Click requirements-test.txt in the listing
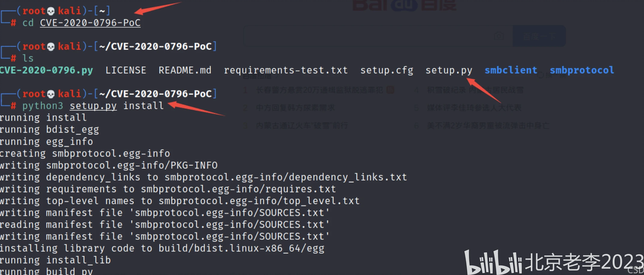The width and height of the screenshot is (644, 275). [x=286, y=70]
